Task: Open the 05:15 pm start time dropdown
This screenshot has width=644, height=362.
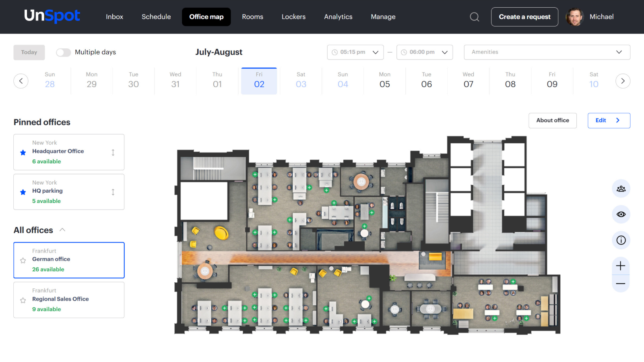Action: click(355, 52)
